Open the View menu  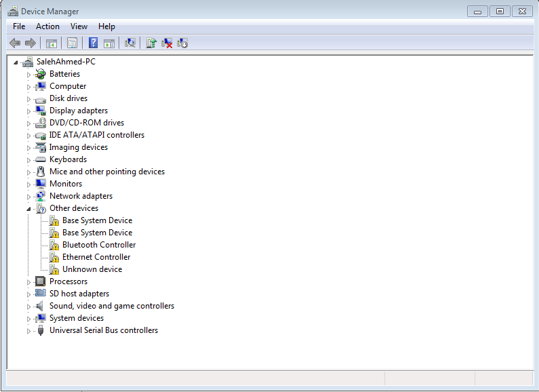79,26
